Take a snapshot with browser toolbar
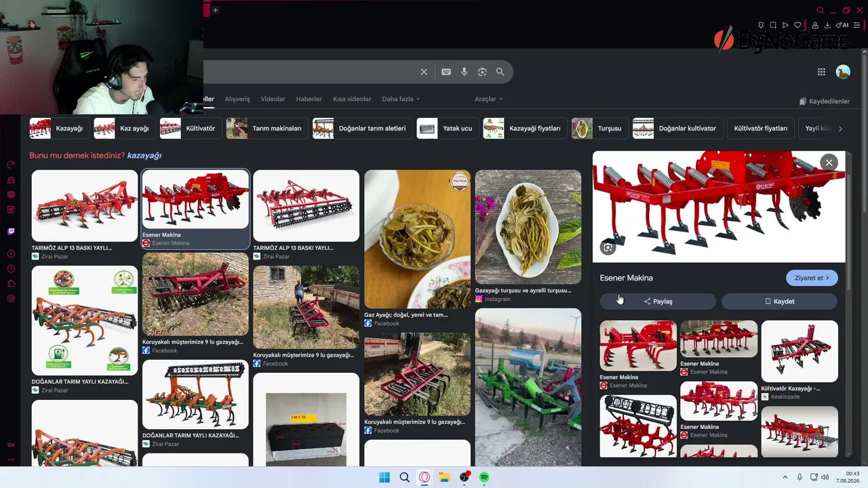The width and height of the screenshot is (868, 488). pos(773,25)
